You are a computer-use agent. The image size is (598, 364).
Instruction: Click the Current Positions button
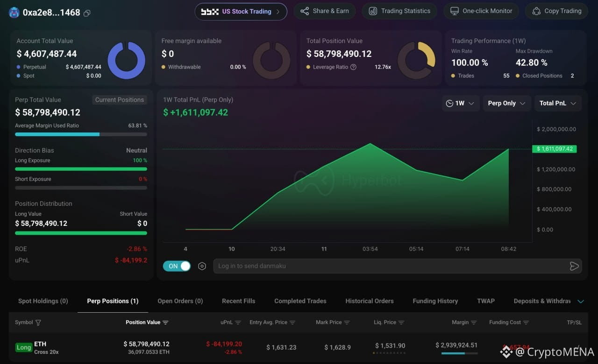pos(120,100)
